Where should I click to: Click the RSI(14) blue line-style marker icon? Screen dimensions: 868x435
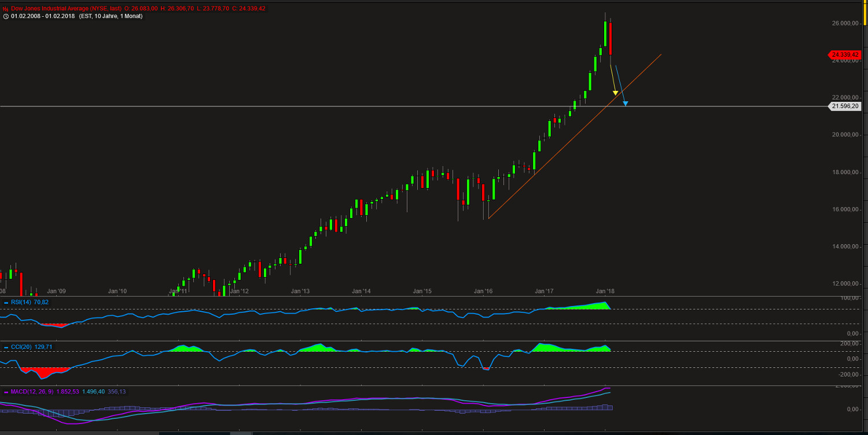6,302
